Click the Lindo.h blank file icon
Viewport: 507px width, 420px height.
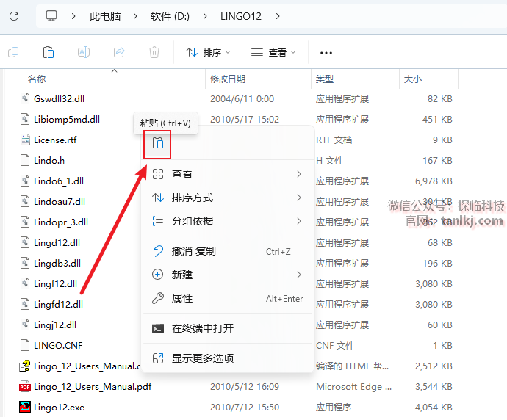click(x=25, y=161)
